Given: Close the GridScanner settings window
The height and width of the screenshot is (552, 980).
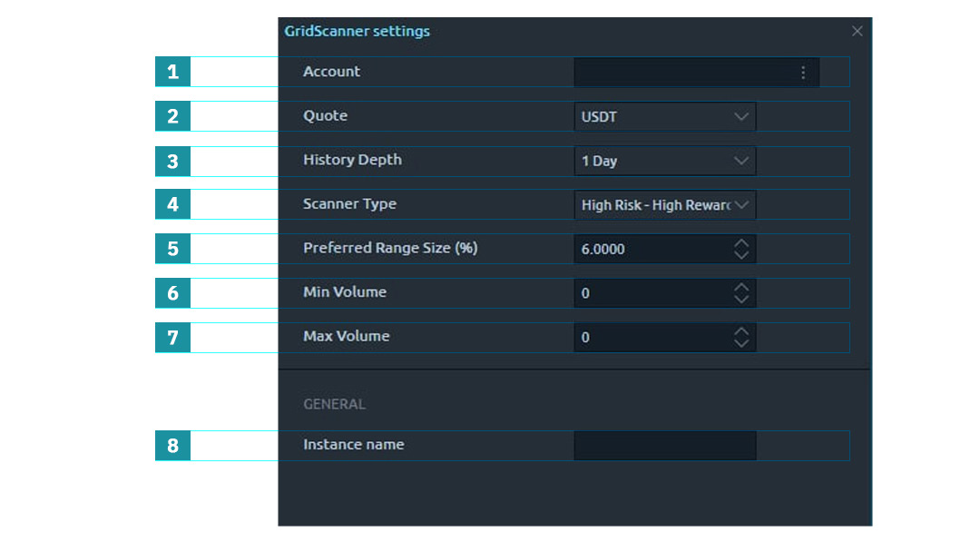Looking at the screenshot, I should coord(857,31).
